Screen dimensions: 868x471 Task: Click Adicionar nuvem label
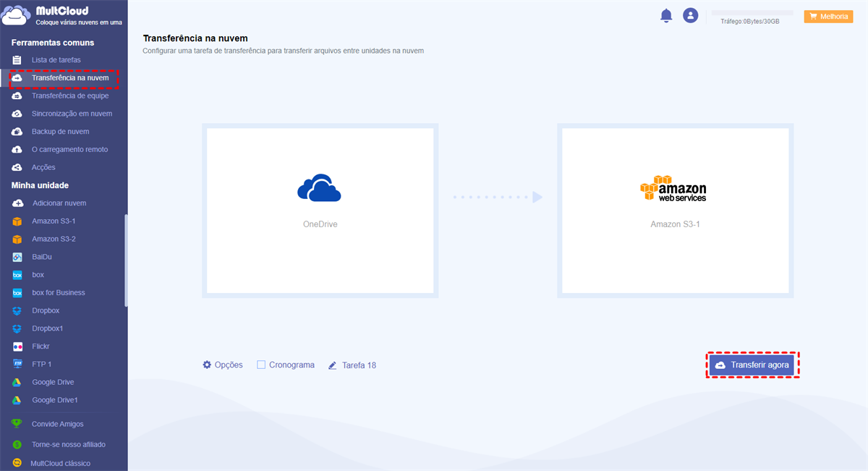(59, 203)
